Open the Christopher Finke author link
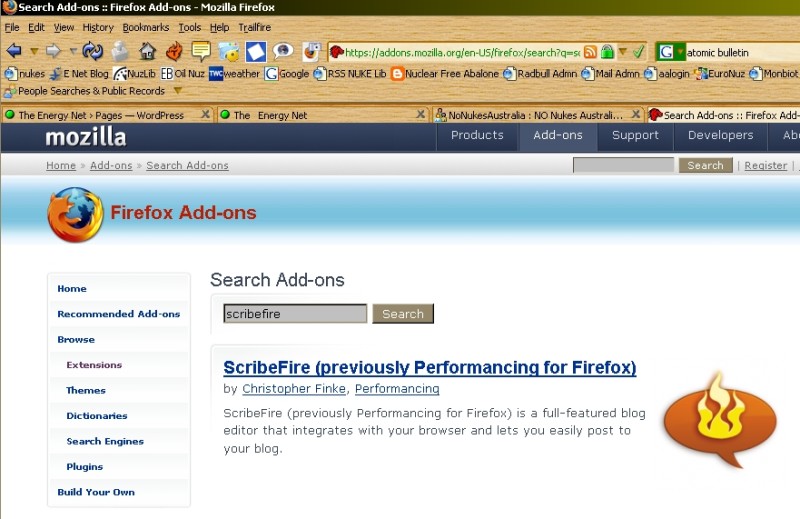 [294, 389]
